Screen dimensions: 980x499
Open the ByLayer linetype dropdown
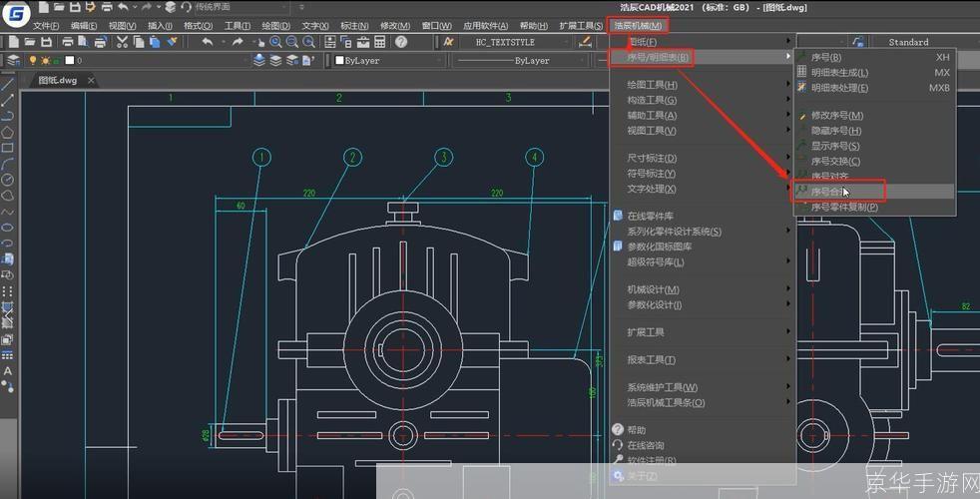click(521, 61)
